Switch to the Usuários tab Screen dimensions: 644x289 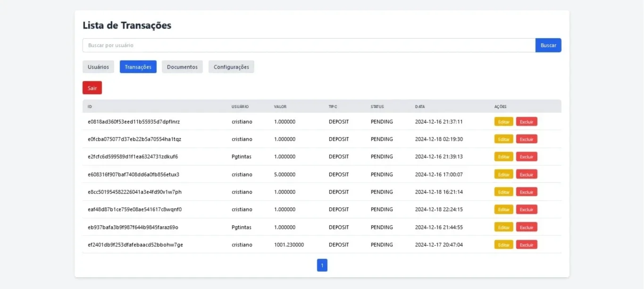(x=98, y=67)
